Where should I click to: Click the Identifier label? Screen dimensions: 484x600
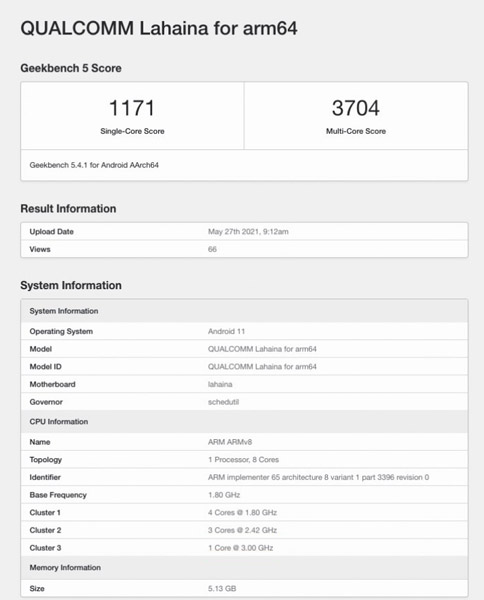pos(45,477)
